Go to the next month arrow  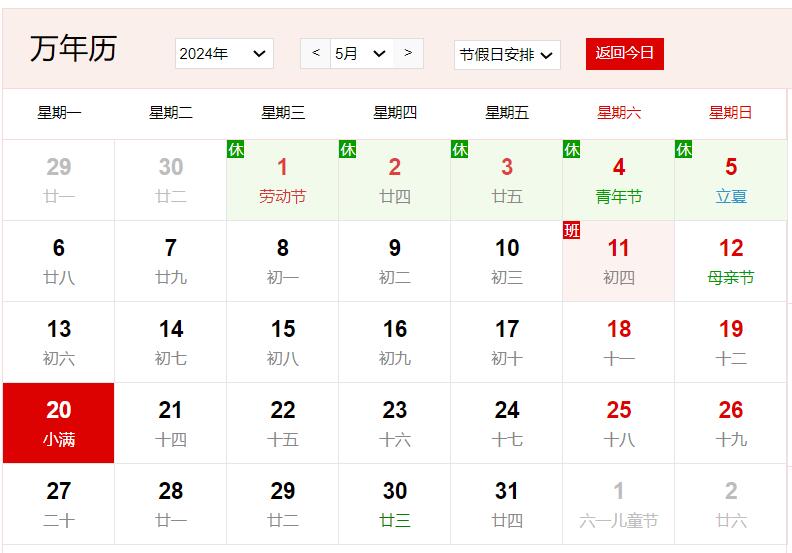408,53
